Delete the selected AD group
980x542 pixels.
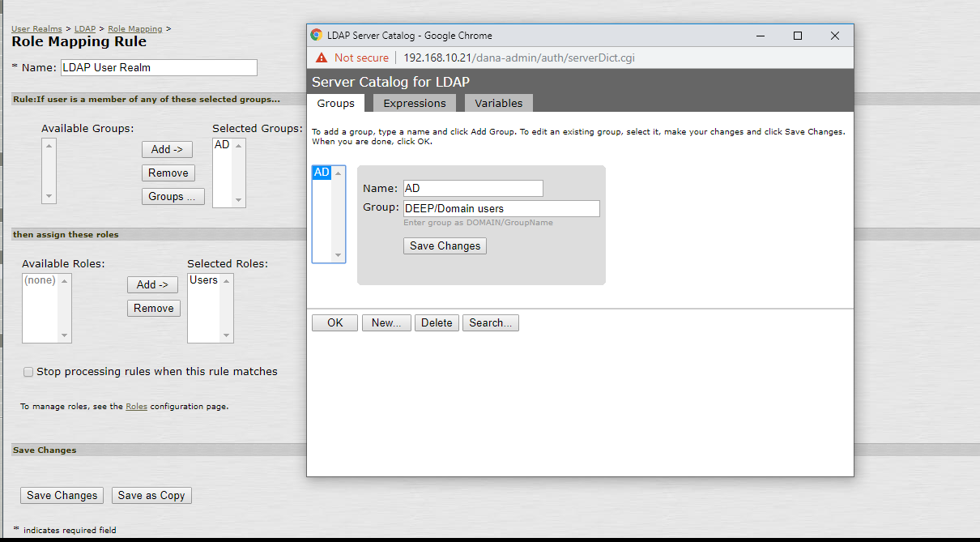coord(437,322)
